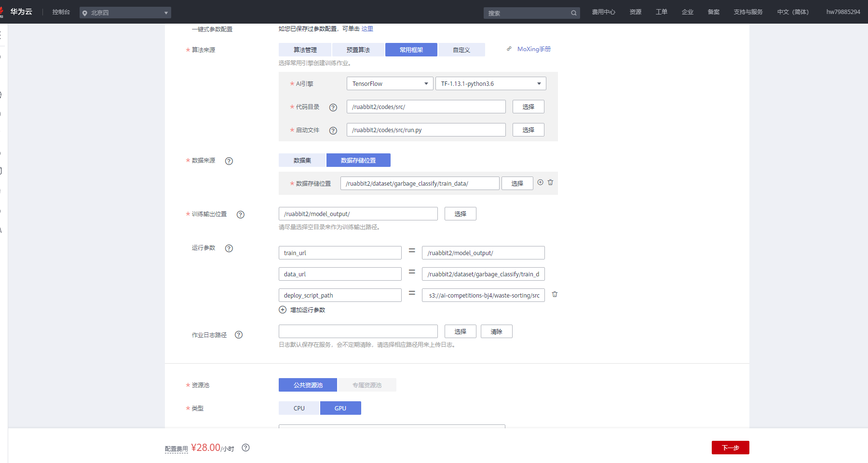Open help tooltip for 启动文件

point(333,131)
